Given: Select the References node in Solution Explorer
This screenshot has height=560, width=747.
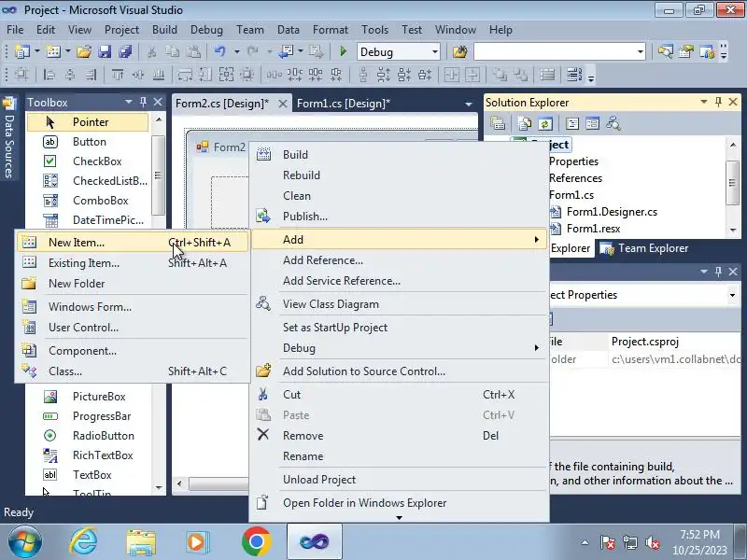Looking at the screenshot, I should (575, 178).
